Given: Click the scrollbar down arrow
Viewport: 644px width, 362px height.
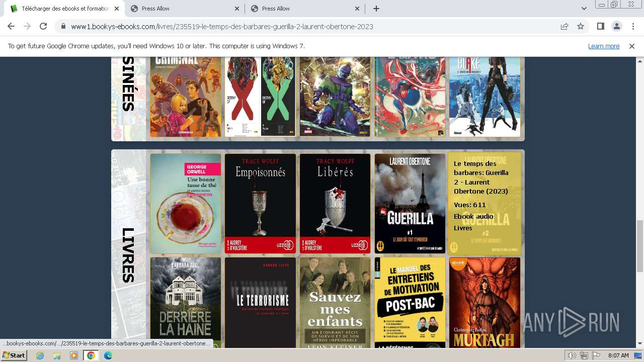Looking at the screenshot, I should pos(640,344).
